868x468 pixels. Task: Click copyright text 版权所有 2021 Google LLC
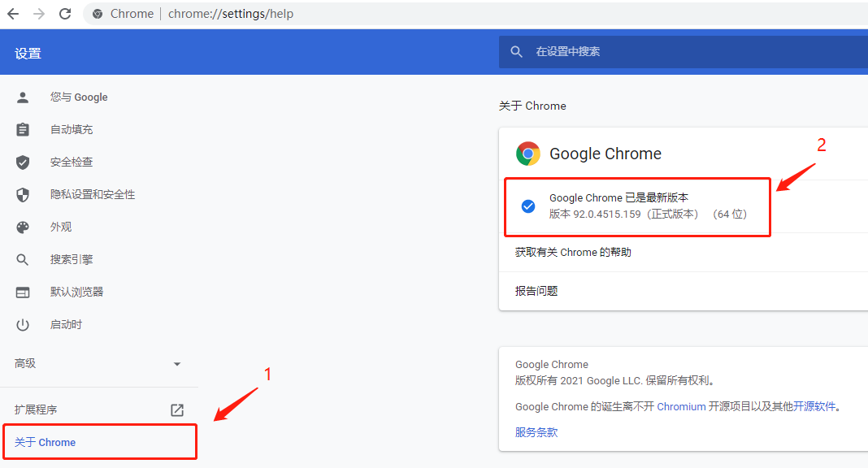click(579, 380)
